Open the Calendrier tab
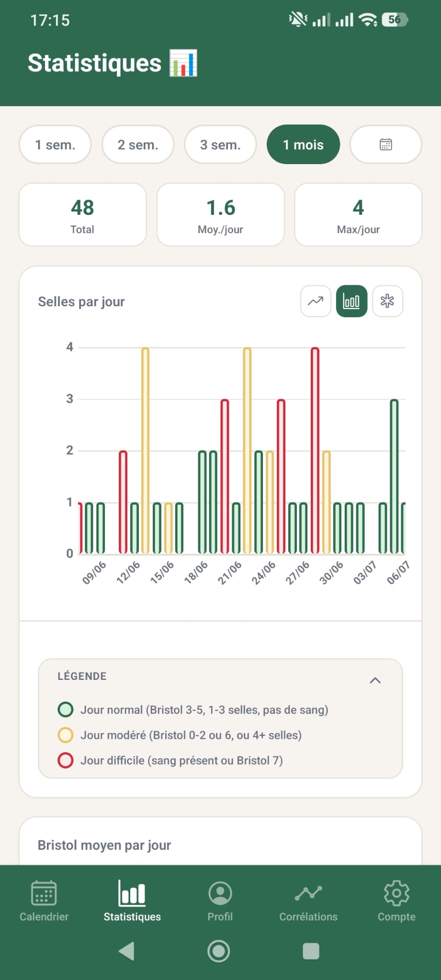 [44, 902]
